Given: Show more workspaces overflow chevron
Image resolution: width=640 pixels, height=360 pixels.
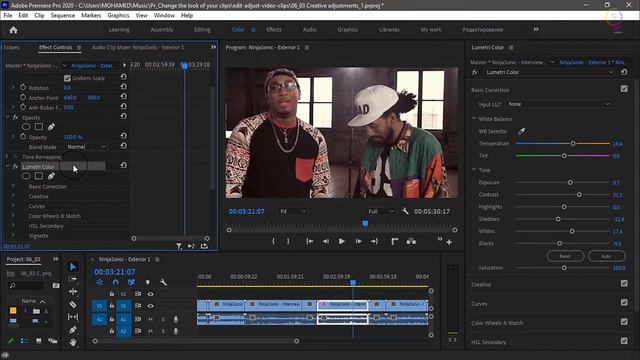Looking at the screenshot, I should (x=536, y=29).
